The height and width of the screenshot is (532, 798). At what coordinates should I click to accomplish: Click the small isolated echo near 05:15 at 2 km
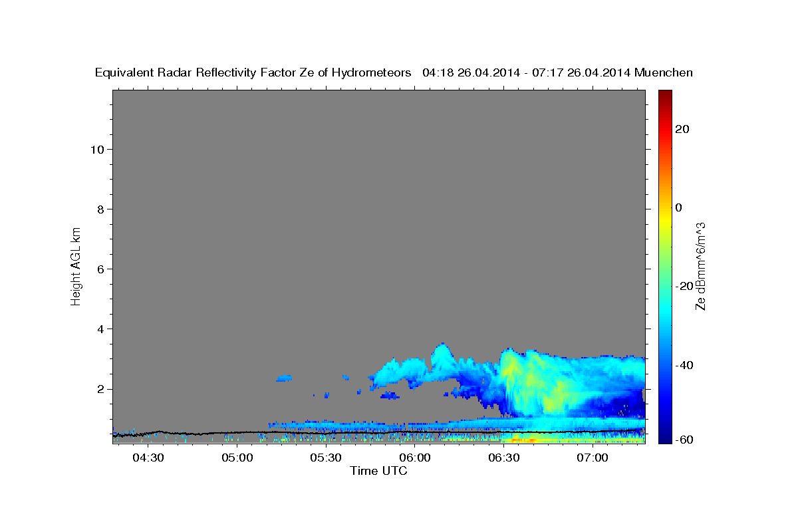(x=284, y=378)
